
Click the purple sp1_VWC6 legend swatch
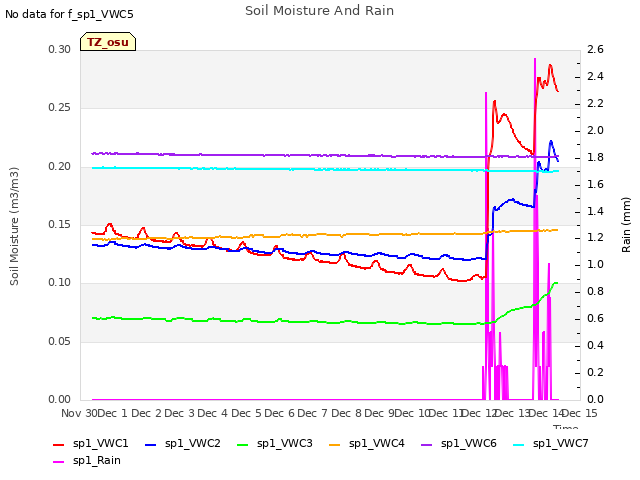pos(427,444)
